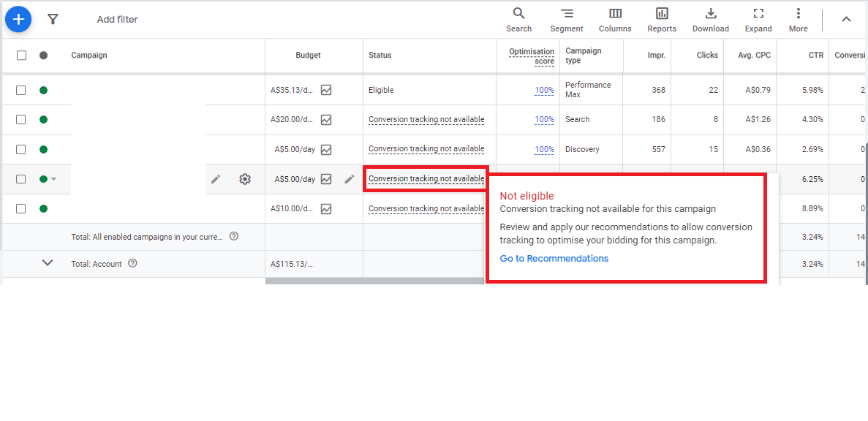Collapse the toolbar with the up arrow
The height and width of the screenshot is (421, 868).
click(x=846, y=18)
